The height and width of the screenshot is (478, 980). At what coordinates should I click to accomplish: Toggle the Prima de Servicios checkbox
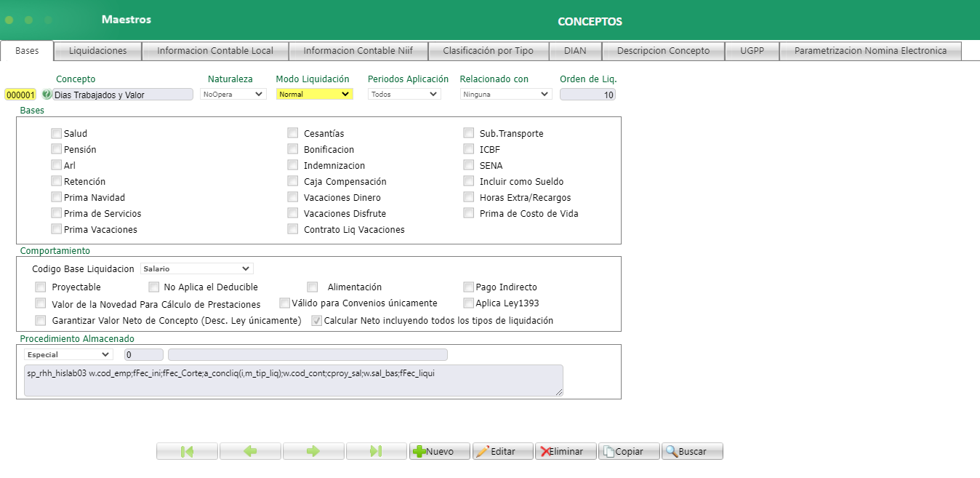click(x=57, y=213)
